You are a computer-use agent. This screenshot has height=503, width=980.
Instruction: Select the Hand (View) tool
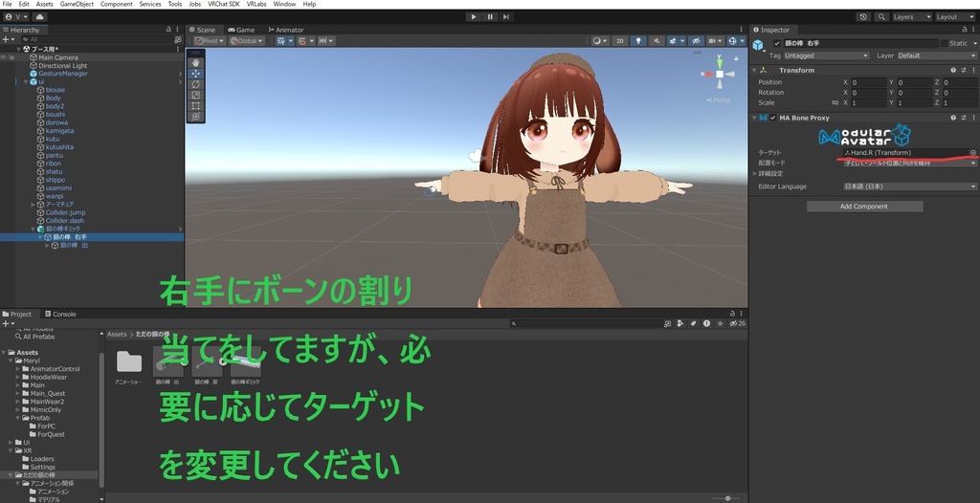195,62
